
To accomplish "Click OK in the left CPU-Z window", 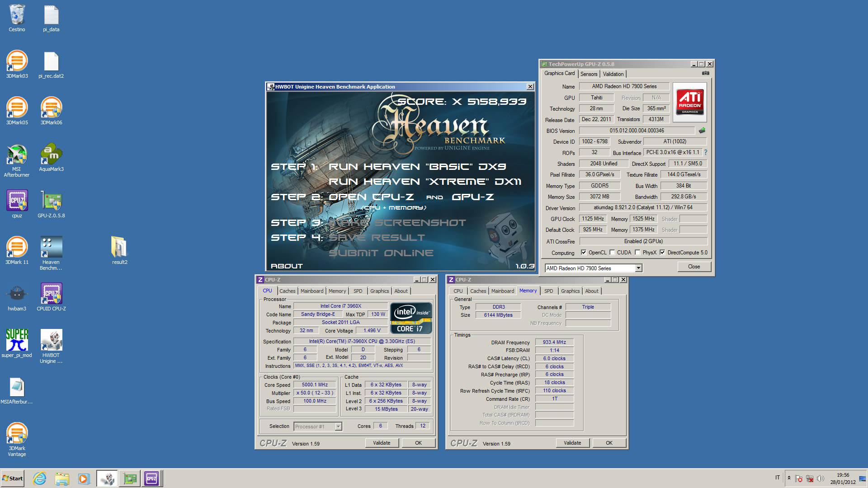I will coord(418,443).
